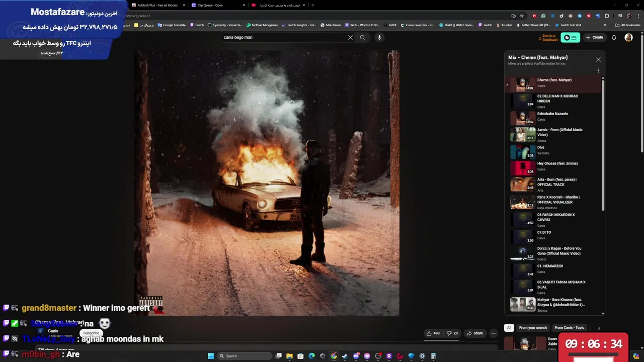This screenshot has width=644, height=362.
Task: Open the Twitch Sub Vod bookmark
Action: (568, 25)
